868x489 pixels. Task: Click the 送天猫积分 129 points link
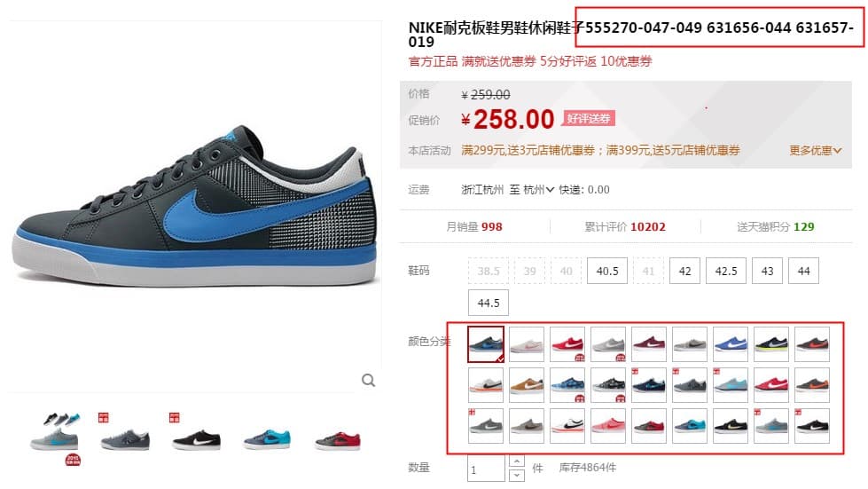coord(775,226)
